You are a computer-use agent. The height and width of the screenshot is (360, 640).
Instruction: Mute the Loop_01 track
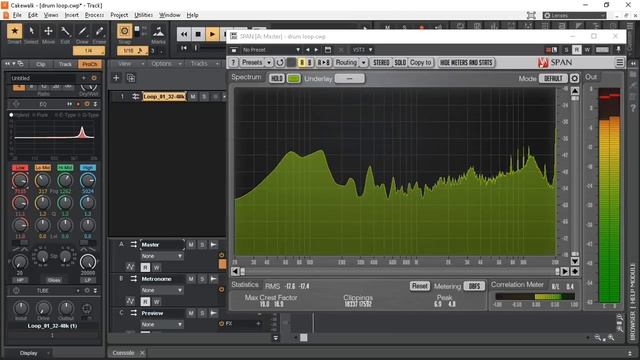[x=193, y=97]
